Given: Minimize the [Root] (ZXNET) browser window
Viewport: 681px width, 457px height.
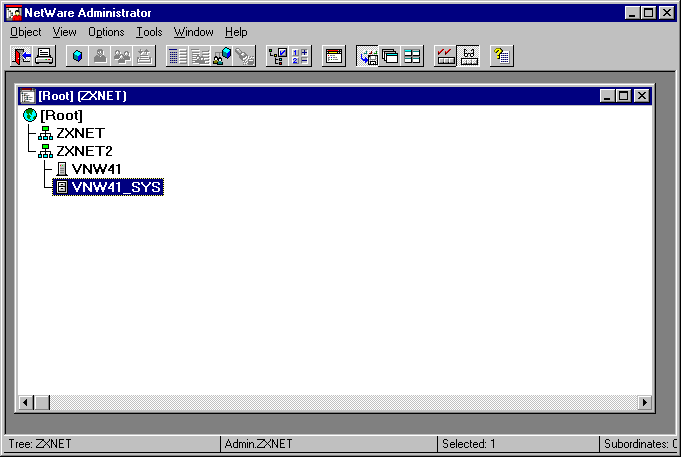Looking at the screenshot, I should coord(607,96).
